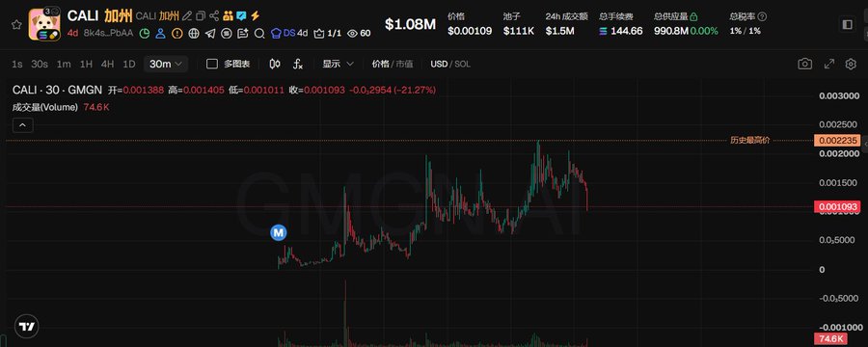868x347 pixels.
Task: Switch chart to 1D interval
Action: pyautogui.click(x=129, y=65)
